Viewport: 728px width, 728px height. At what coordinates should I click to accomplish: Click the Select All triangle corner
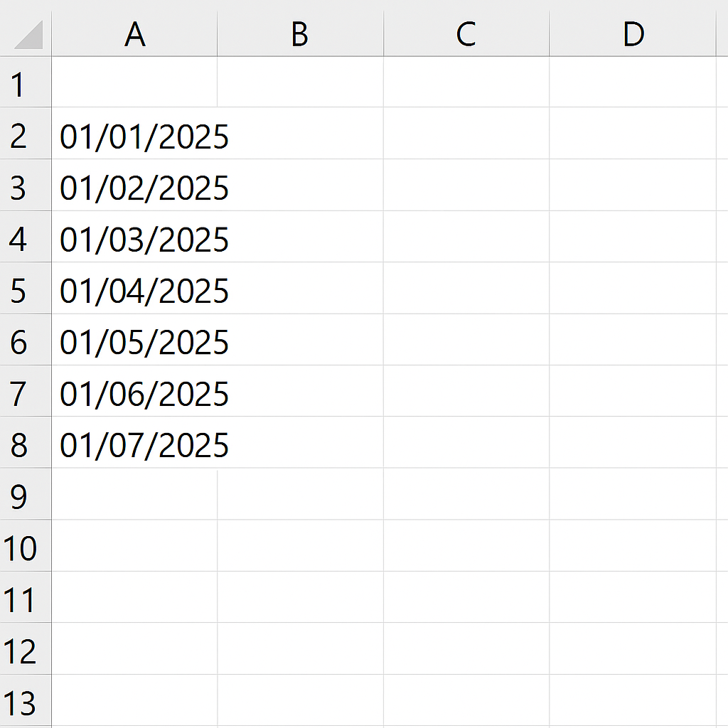(28, 34)
